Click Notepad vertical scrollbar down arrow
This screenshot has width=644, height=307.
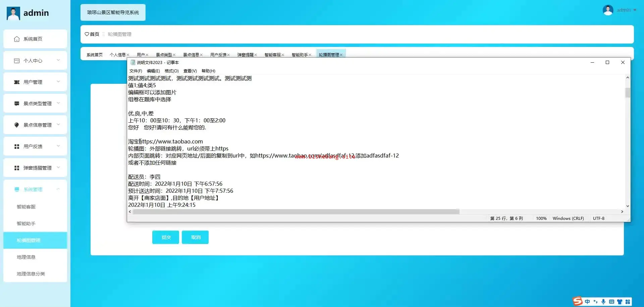pyautogui.click(x=628, y=206)
